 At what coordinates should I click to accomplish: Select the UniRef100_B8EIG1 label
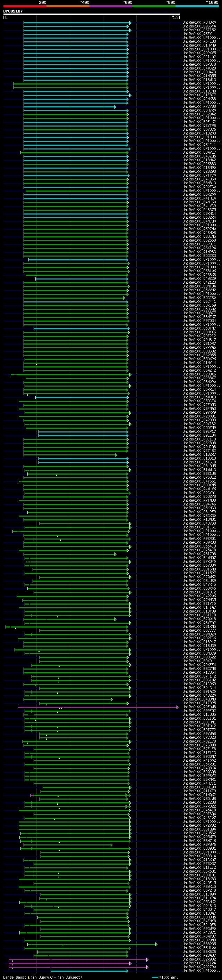pyautogui.click(x=199, y=718)
